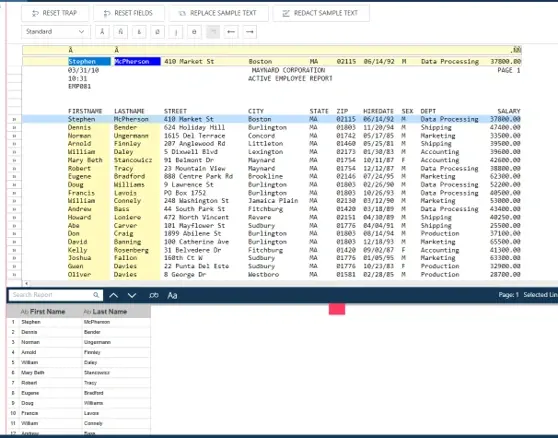Image resolution: width=558 pixels, height=438 pixels.
Task: Select the highlighted McPherson field in sample line
Action: (137, 62)
